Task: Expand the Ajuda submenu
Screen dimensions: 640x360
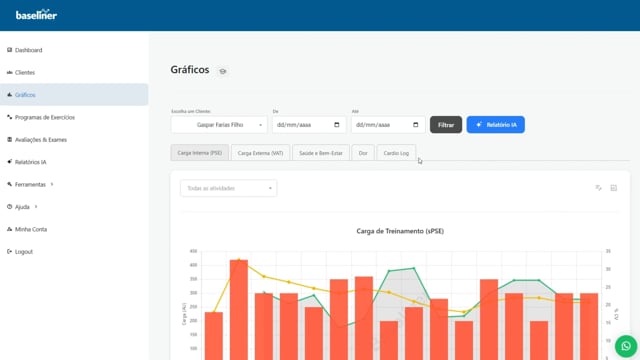Action: [36, 207]
